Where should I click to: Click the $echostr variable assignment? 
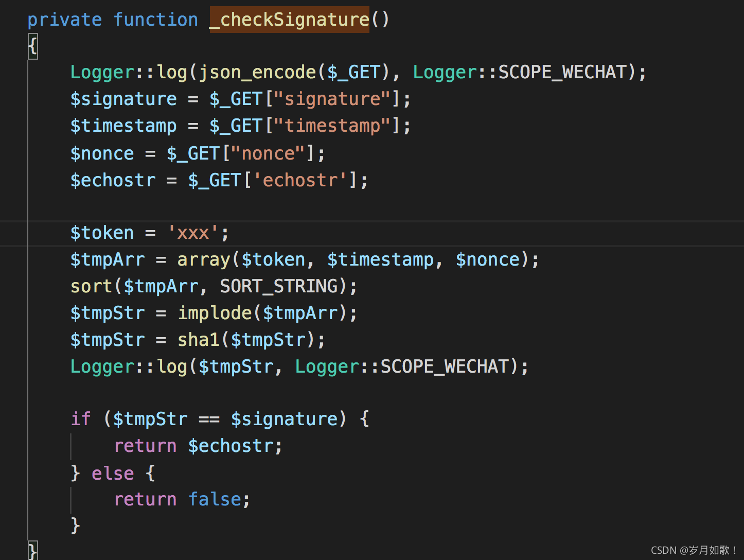[113, 180]
